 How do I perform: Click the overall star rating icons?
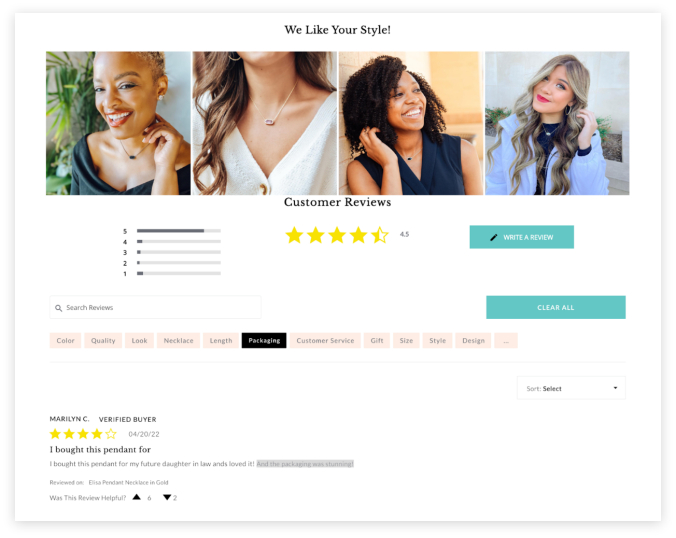tap(337, 235)
